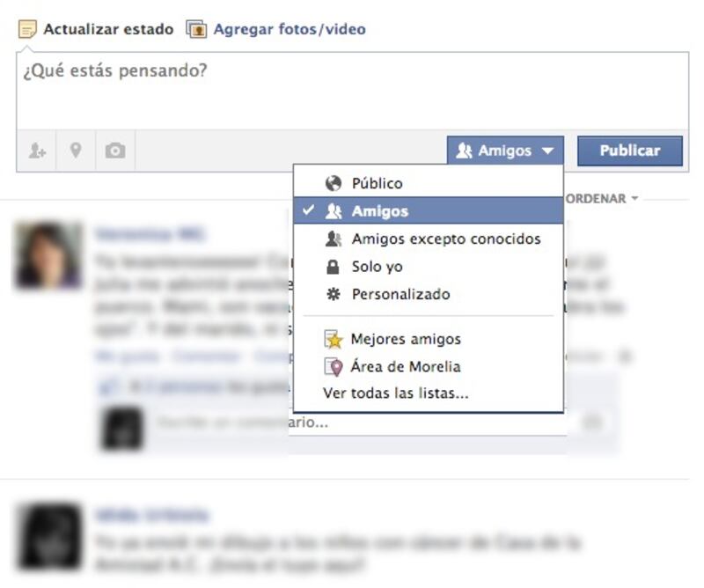Click the Publicar button
This screenshot has height=588, width=704.
tap(630, 151)
